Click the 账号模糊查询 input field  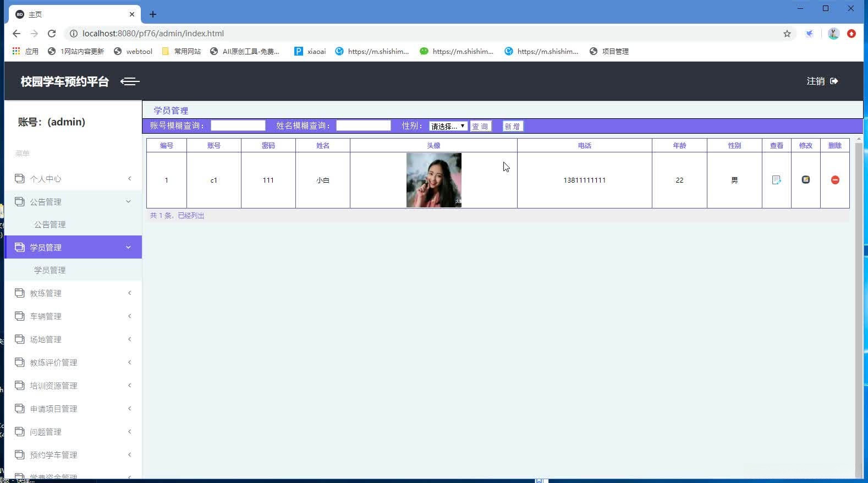[238, 125]
